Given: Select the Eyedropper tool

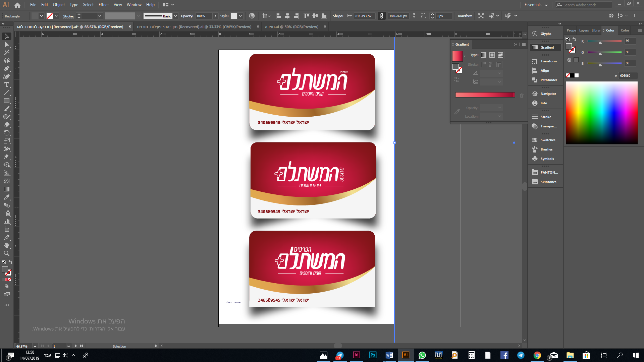Looking at the screenshot, I should pyautogui.click(x=6, y=197).
